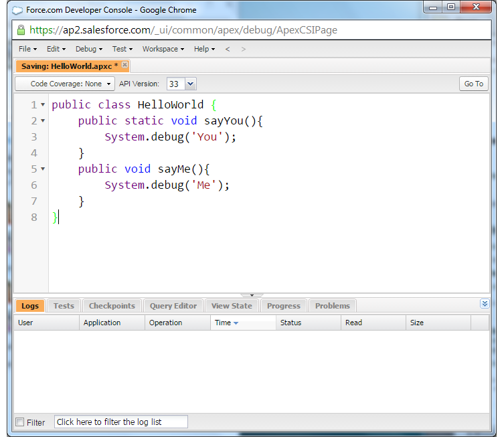
Task: Fold the sayMe method at line 5
Action: coord(43,169)
